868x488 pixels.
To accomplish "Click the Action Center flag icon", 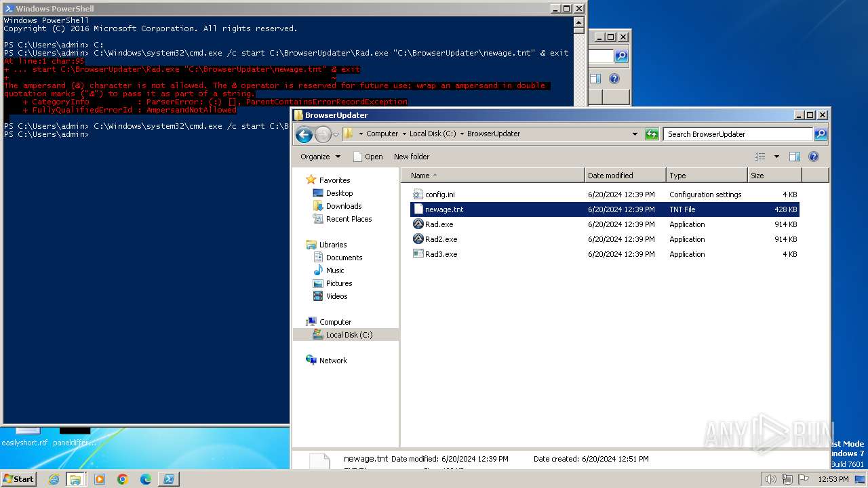I will point(804,479).
